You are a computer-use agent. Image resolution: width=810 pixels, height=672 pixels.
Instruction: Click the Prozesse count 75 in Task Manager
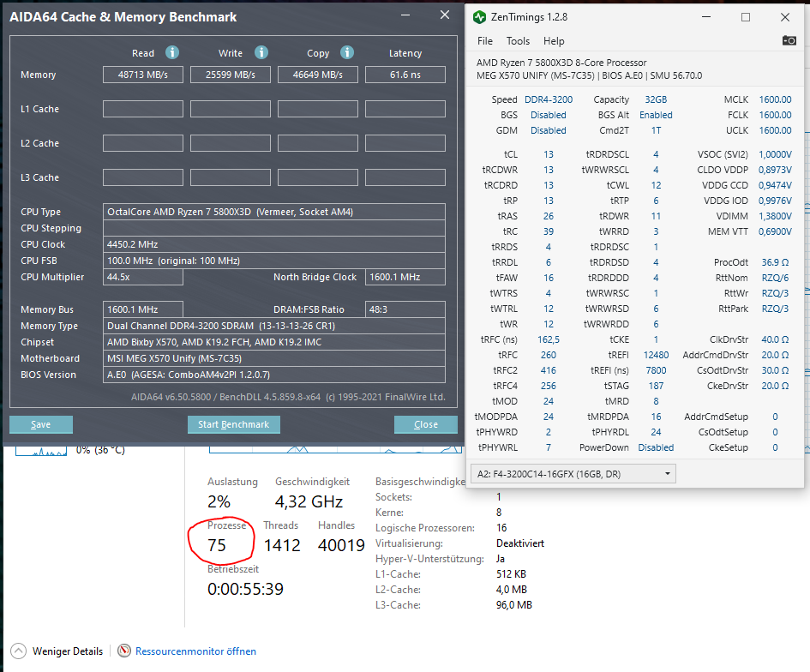217,545
